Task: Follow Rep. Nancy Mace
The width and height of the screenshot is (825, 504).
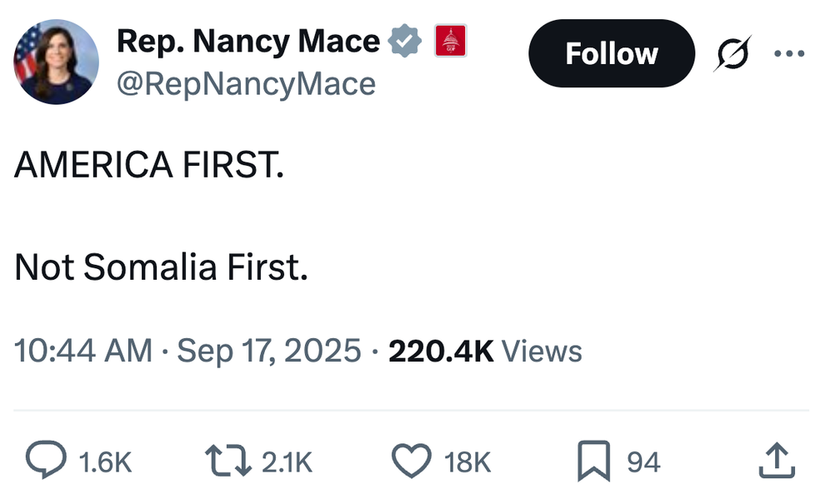Action: pyautogui.click(x=611, y=52)
